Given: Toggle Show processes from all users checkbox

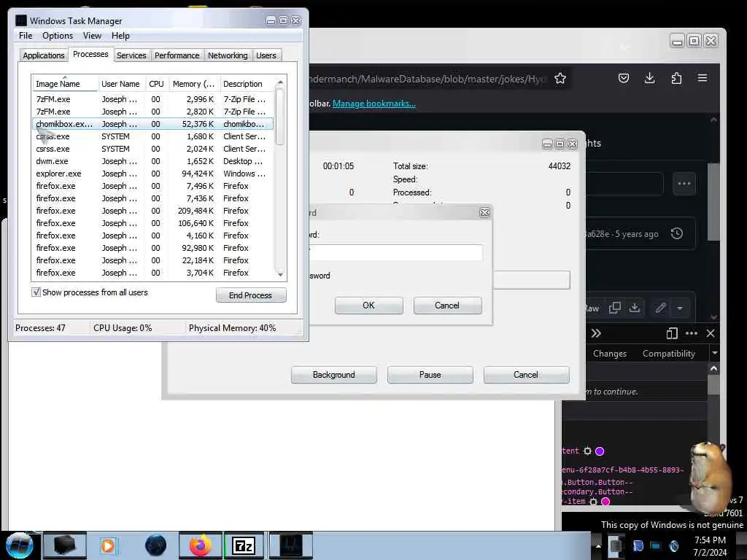Looking at the screenshot, I should (36, 292).
